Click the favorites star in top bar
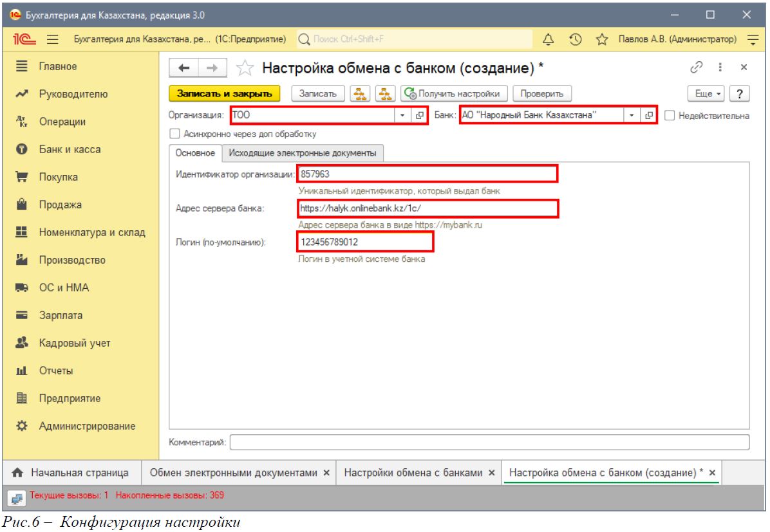This screenshot has width=770, height=532. click(x=602, y=39)
